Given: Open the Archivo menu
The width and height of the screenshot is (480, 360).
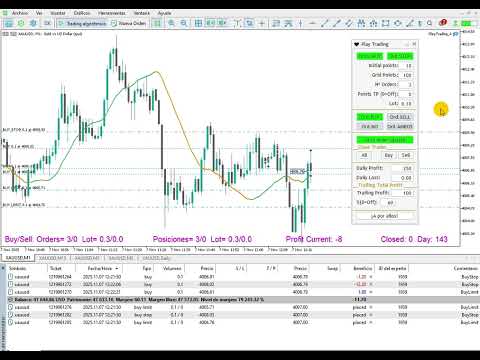Looking at the screenshot, I should (20, 13).
